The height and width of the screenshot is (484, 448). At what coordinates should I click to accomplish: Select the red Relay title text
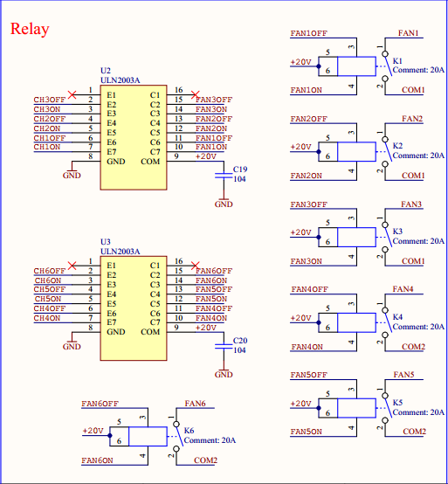30,29
